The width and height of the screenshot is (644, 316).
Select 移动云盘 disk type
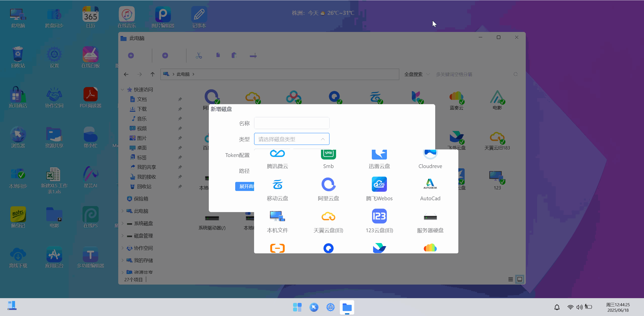pos(277,189)
